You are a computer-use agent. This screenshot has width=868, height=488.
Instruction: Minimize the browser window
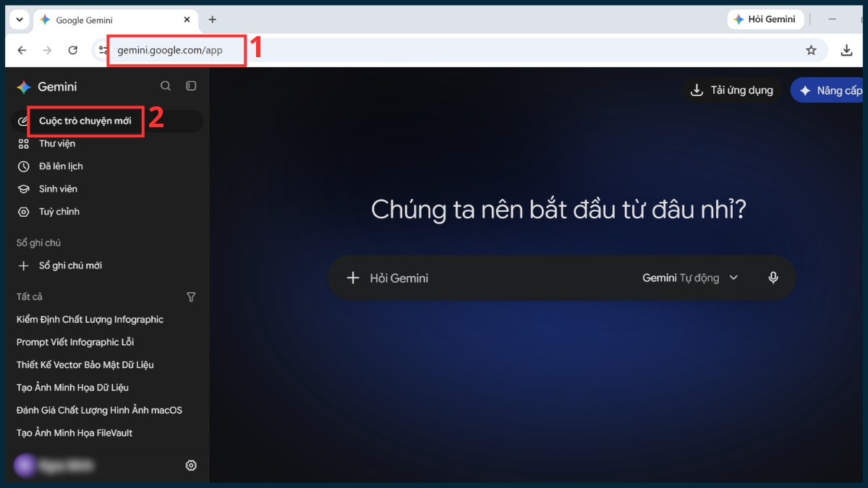pos(833,20)
